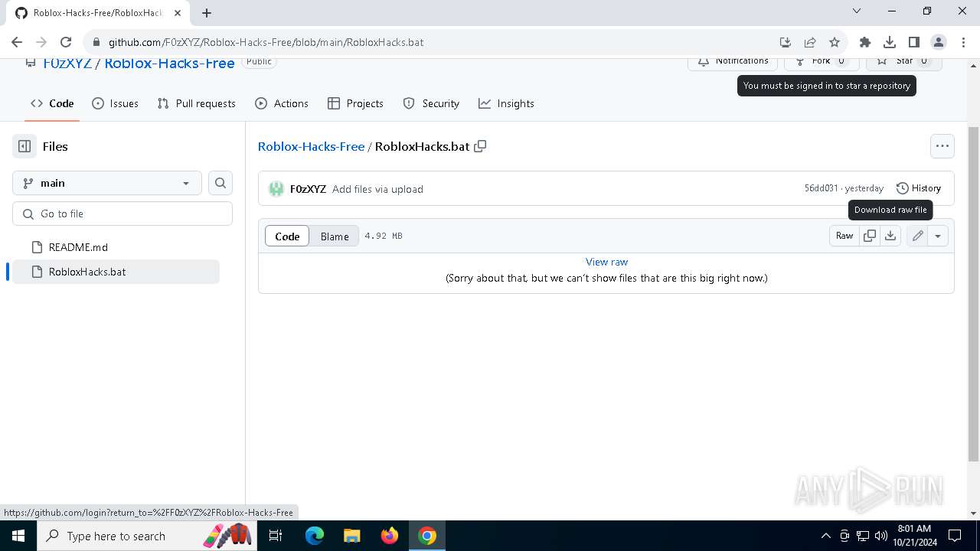
Task: Bookmark this tab with star icon
Action: (x=835, y=42)
